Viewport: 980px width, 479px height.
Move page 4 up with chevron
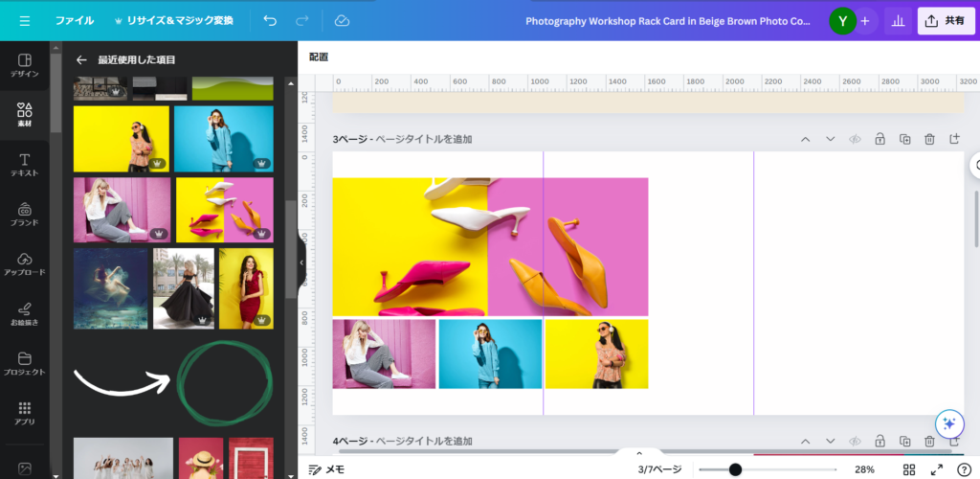(x=805, y=441)
